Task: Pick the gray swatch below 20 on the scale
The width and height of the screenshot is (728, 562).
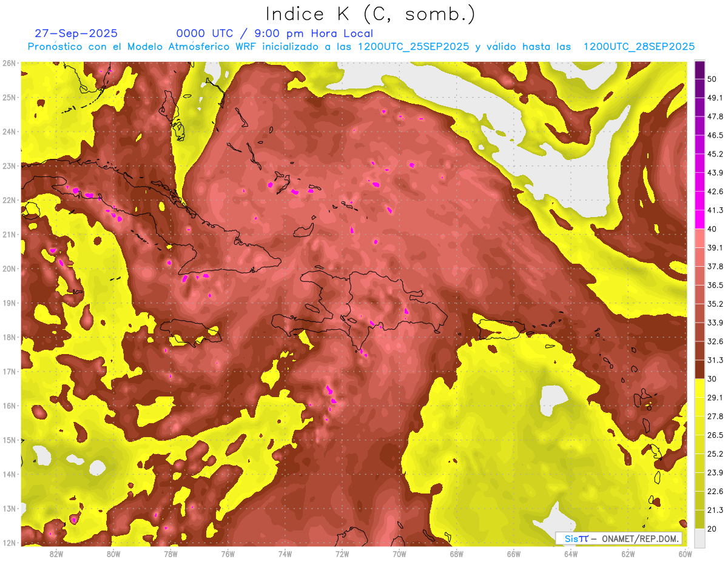Action: 699,538
